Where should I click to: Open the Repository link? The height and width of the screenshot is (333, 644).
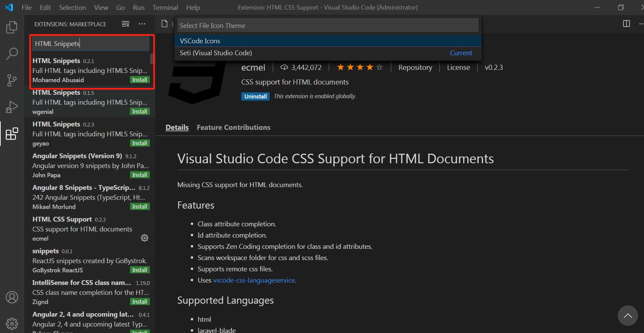coord(415,67)
